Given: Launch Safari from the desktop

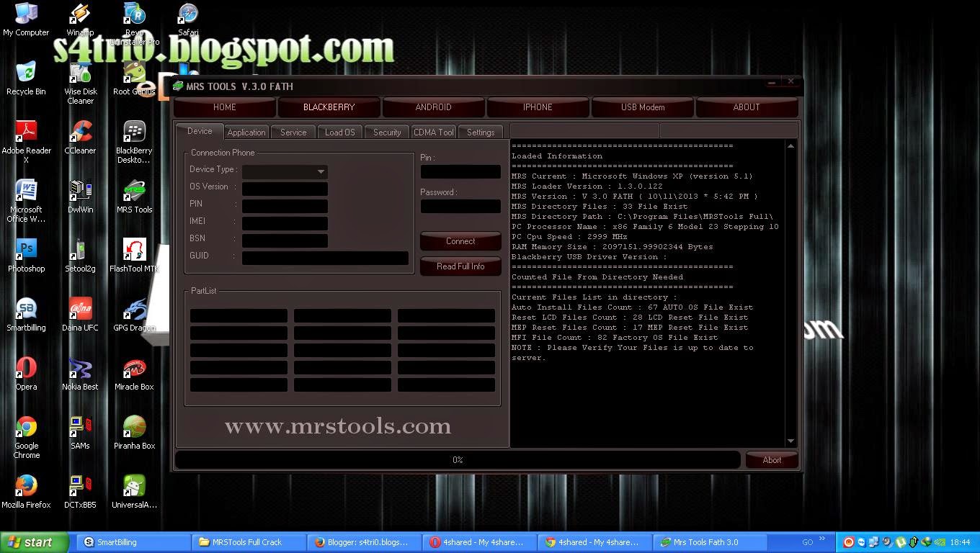Looking at the screenshot, I should tap(188, 19).
